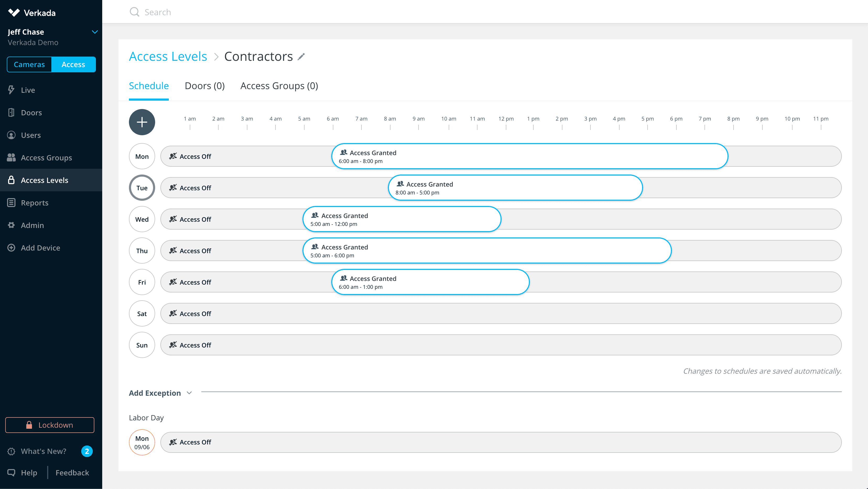Open the Jeff Chase account dropdown
This screenshot has height=489, width=868.
click(x=95, y=32)
